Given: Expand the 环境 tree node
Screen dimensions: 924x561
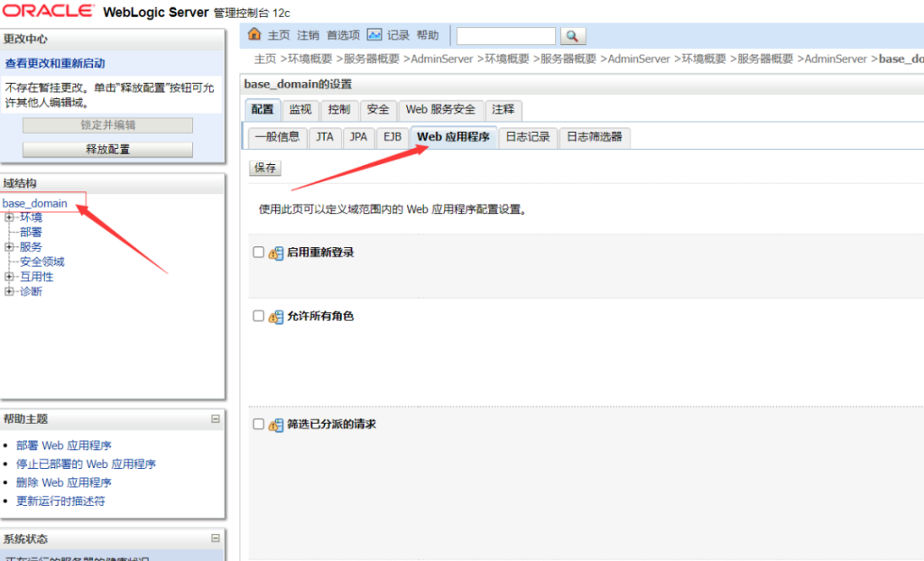Looking at the screenshot, I should click(9, 217).
